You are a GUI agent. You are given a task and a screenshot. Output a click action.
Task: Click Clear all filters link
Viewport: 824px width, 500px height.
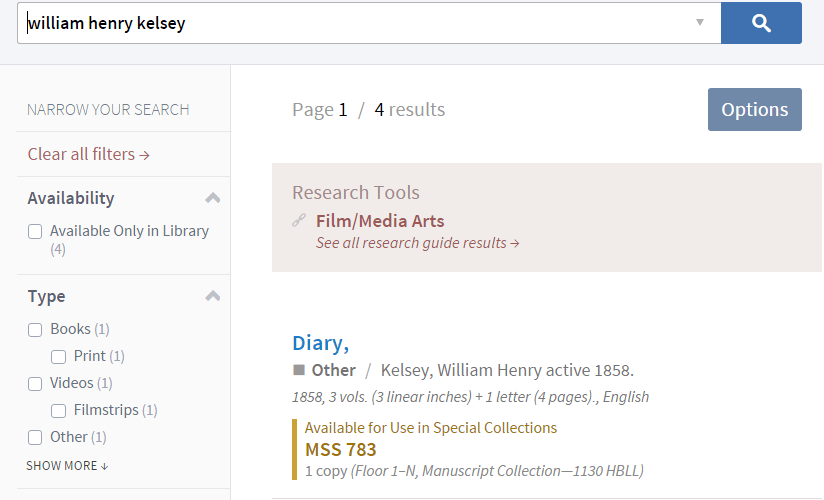tap(88, 154)
